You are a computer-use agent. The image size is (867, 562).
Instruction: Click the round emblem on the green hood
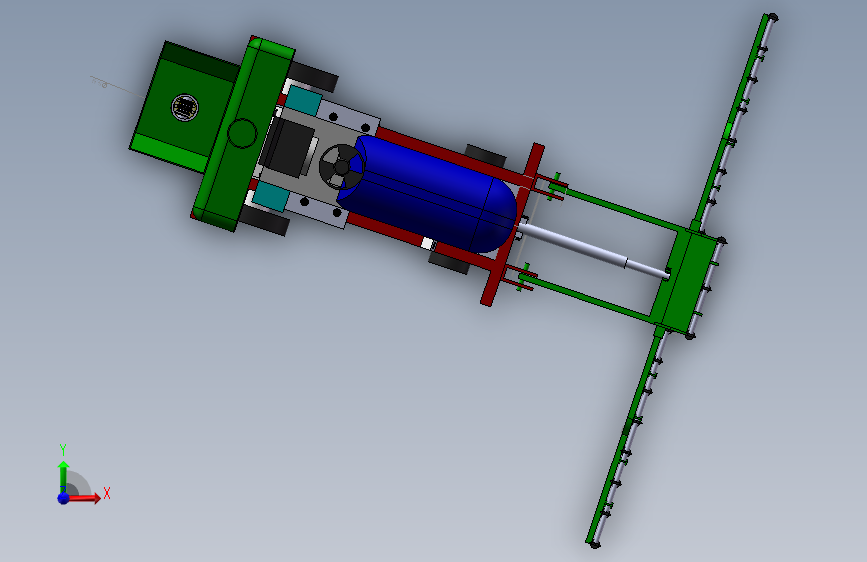click(x=185, y=107)
